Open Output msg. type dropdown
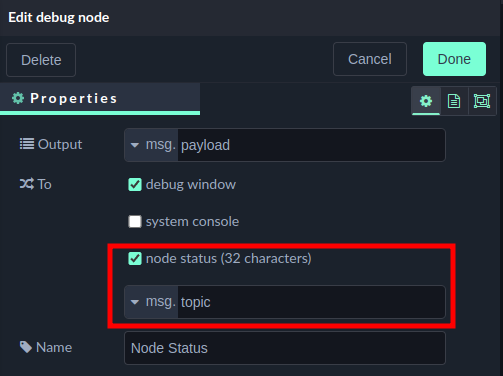This screenshot has width=503, height=376. 152,145
